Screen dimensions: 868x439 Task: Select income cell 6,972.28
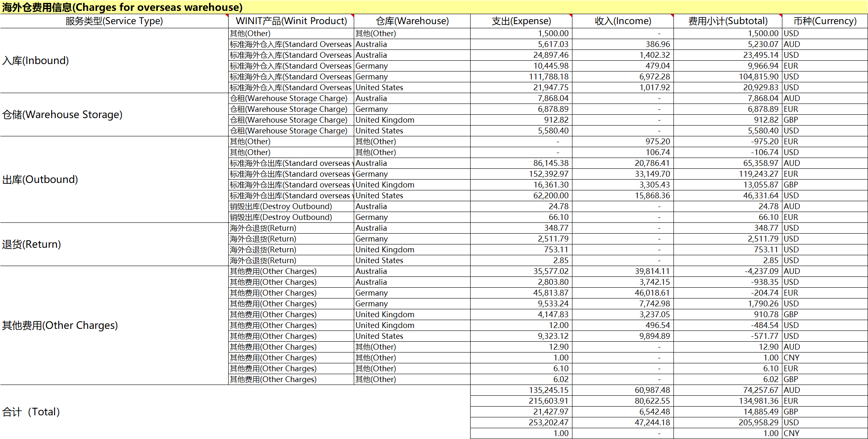(623, 76)
